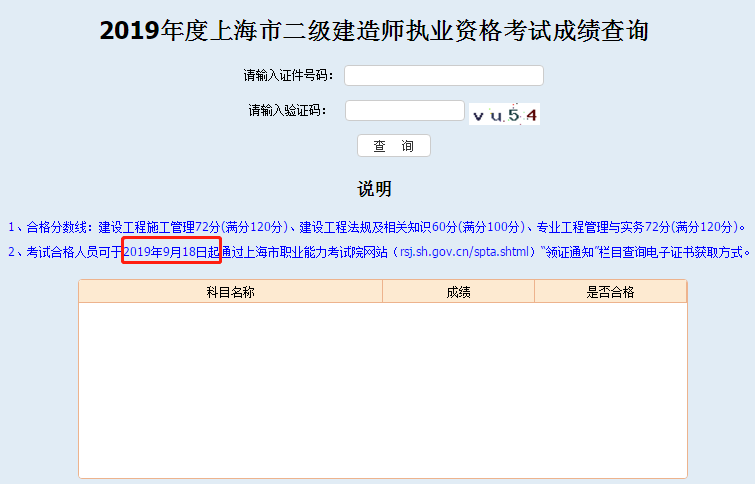Viewport: 755px width, 484px height.
Task: Refresh the captcha image
Action: pyautogui.click(x=505, y=115)
